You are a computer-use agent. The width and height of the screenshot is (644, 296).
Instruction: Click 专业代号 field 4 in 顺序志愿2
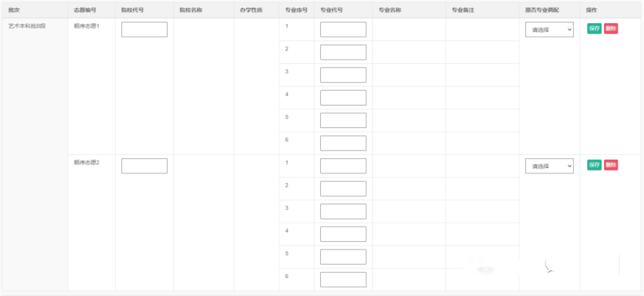coord(343,234)
